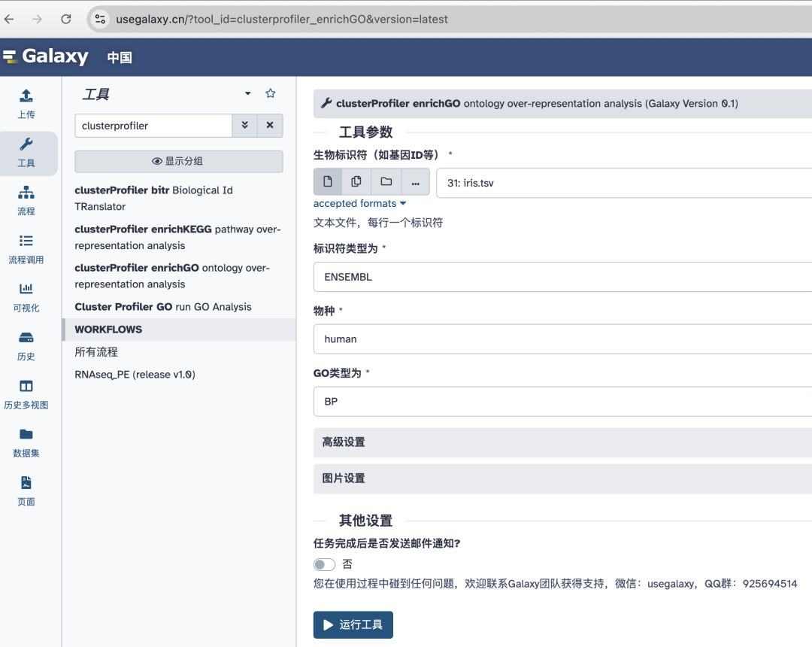Viewport: 812px width, 647px height.
Task: Open the 上传 upload sidebar item
Action: [26, 104]
